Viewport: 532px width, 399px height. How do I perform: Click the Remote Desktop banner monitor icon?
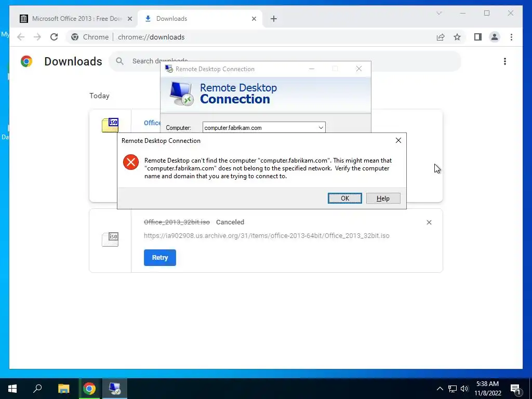click(181, 94)
